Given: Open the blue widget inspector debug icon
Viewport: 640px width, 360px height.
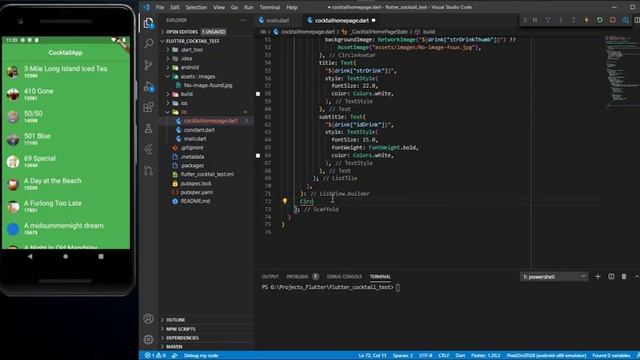Looking at the screenshot, I should [x=625, y=20].
